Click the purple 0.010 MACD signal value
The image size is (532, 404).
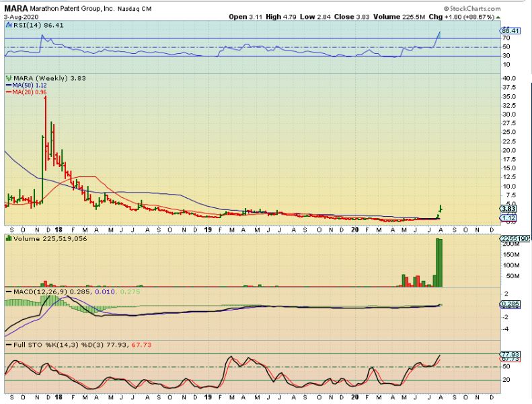click(x=104, y=292)
